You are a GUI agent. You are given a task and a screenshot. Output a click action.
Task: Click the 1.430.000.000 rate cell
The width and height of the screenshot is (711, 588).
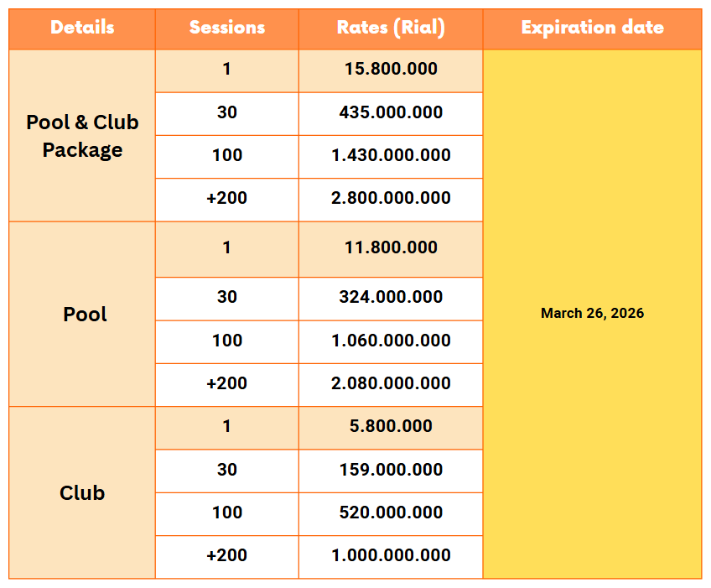(x=391, y=155)
